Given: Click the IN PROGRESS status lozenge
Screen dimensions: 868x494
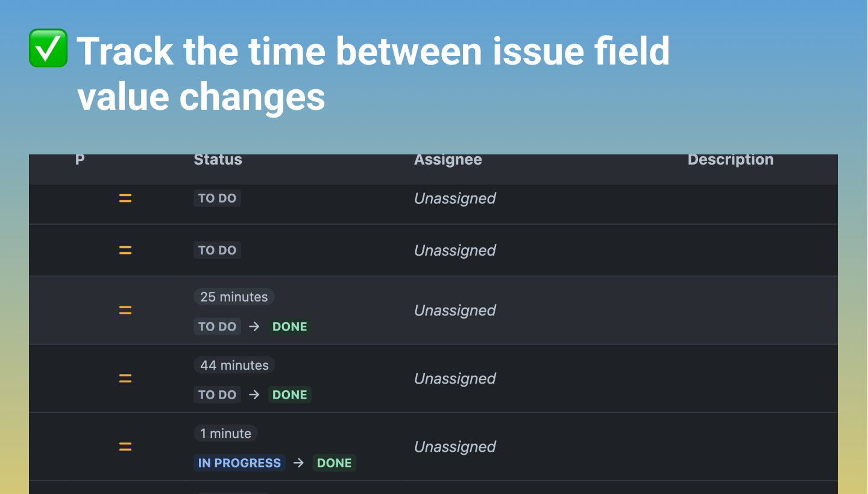Looking at the screenshot, I should (239, 463).
